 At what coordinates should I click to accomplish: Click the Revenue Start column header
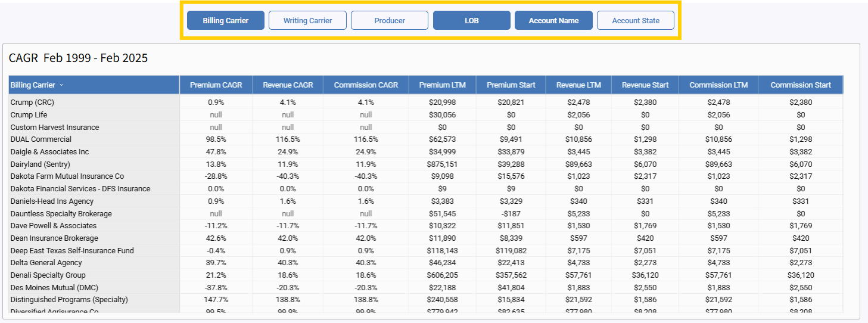645,85
